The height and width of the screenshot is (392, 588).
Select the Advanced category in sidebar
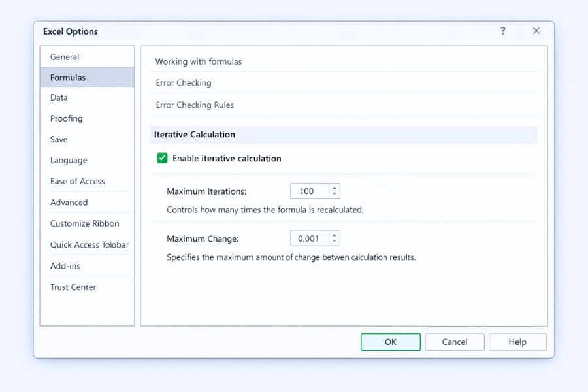69,203
